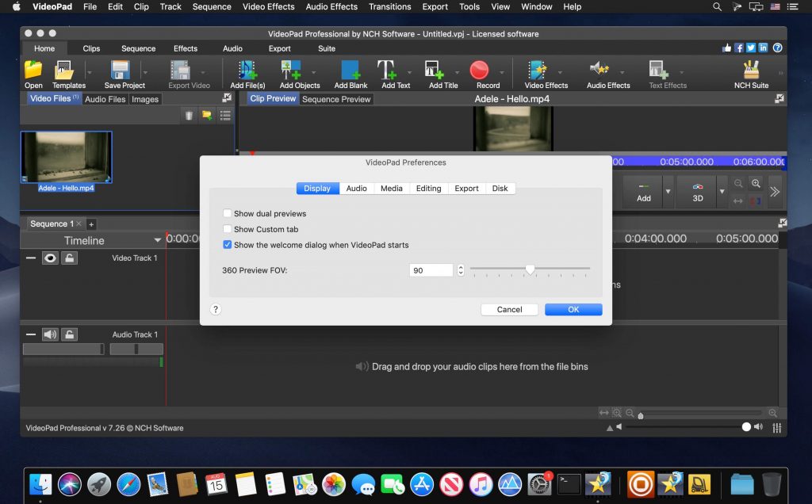Select the Adele - Hello.mp4 thumbnail
The height and width of the screenshot is (504, 812).
point(67,155)
